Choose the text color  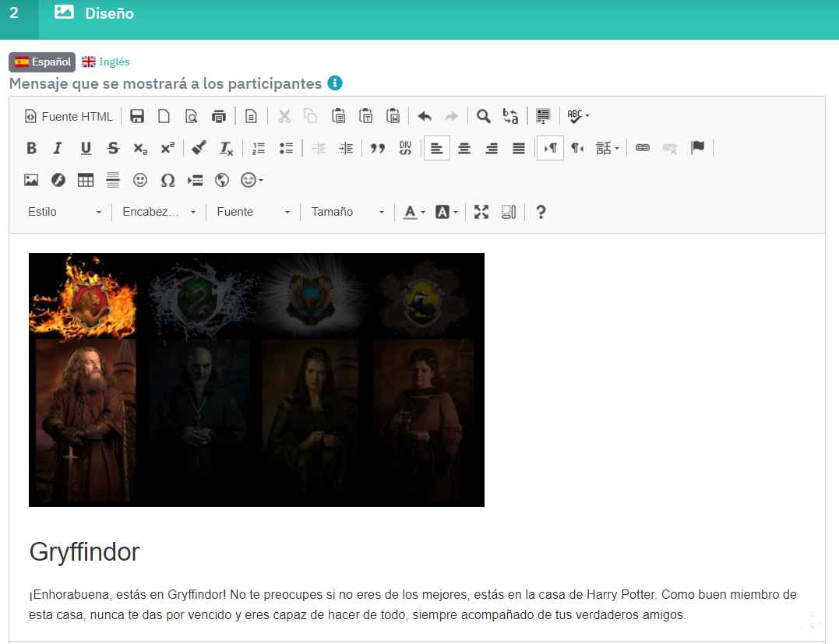(414, 212)
